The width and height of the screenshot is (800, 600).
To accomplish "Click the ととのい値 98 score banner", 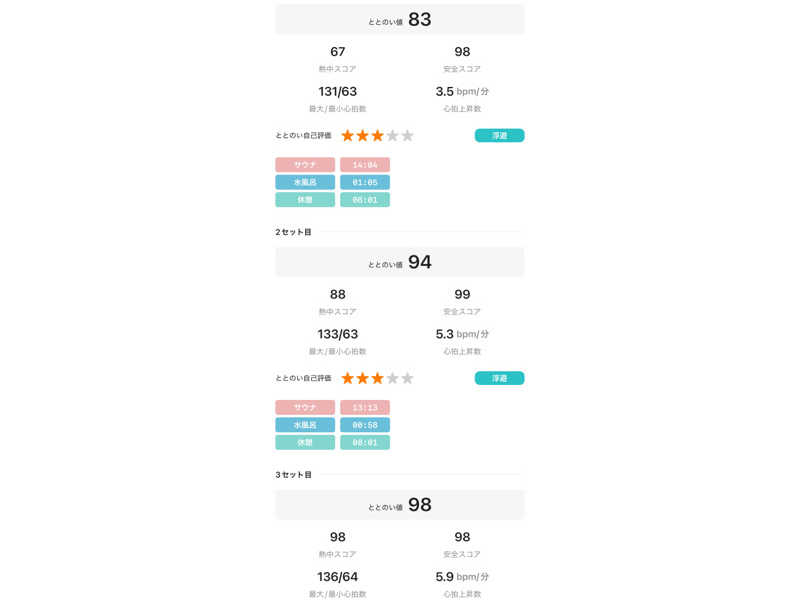I will pos(400,505).
